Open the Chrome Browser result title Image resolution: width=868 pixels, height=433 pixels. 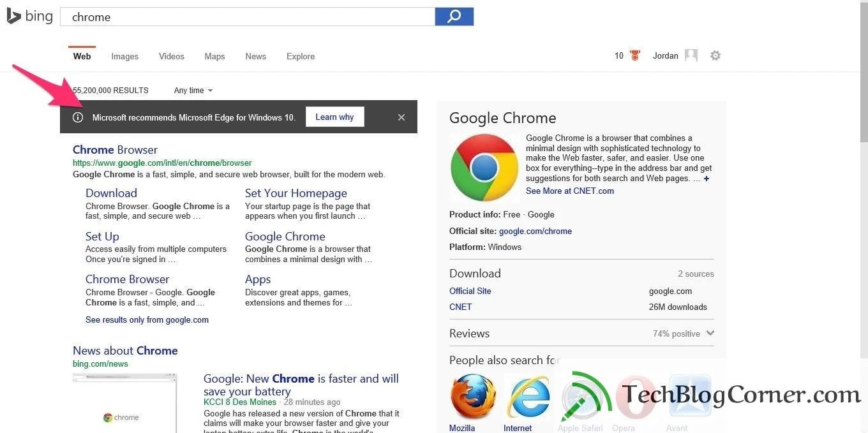point(115,150)
